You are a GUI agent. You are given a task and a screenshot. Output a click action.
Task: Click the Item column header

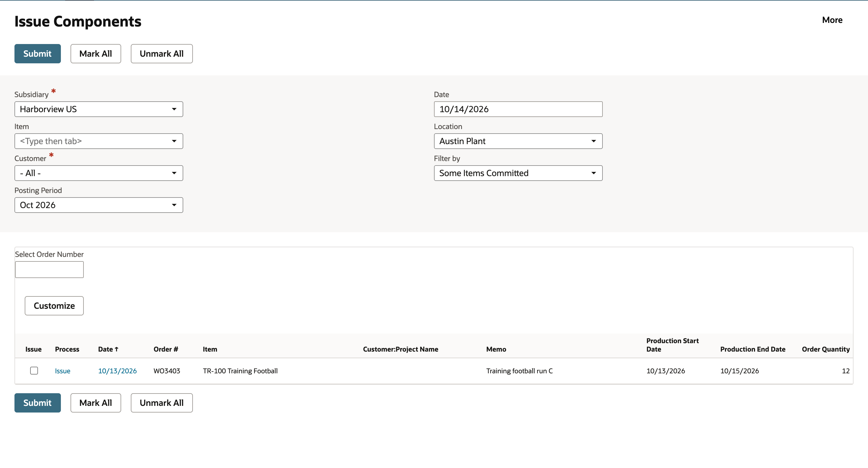210,349
